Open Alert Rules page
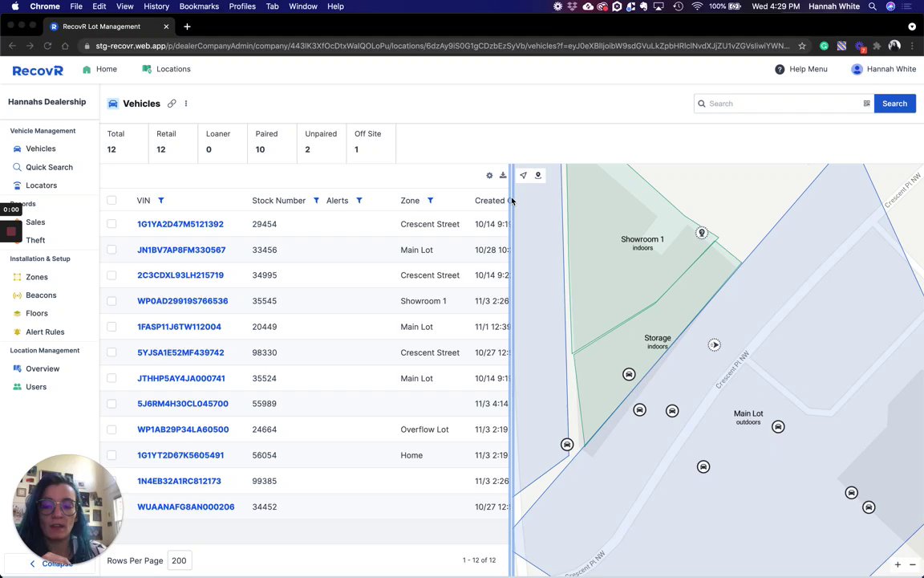This screenshot has width=924, height=578. click(45, 332)
